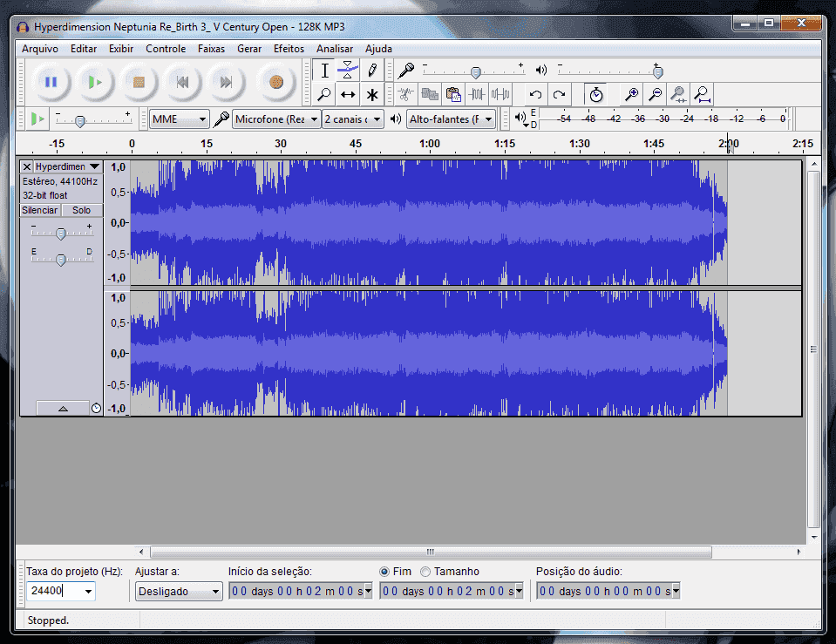Image resolution: width=836 pixels, height=644 pixels.
Task: Open the Alto-falantes output device dropdown
Action: click(x=451, y=119)
